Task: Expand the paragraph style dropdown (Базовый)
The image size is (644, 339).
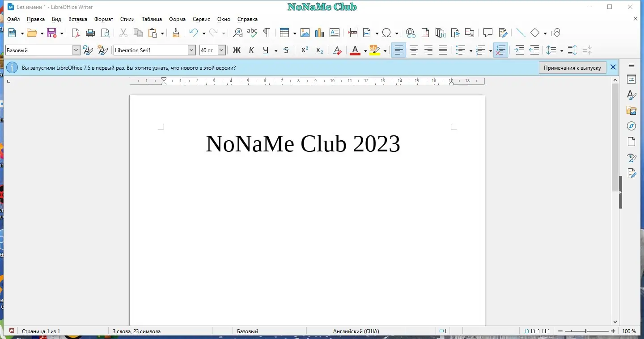Action: tap(76, 50)
